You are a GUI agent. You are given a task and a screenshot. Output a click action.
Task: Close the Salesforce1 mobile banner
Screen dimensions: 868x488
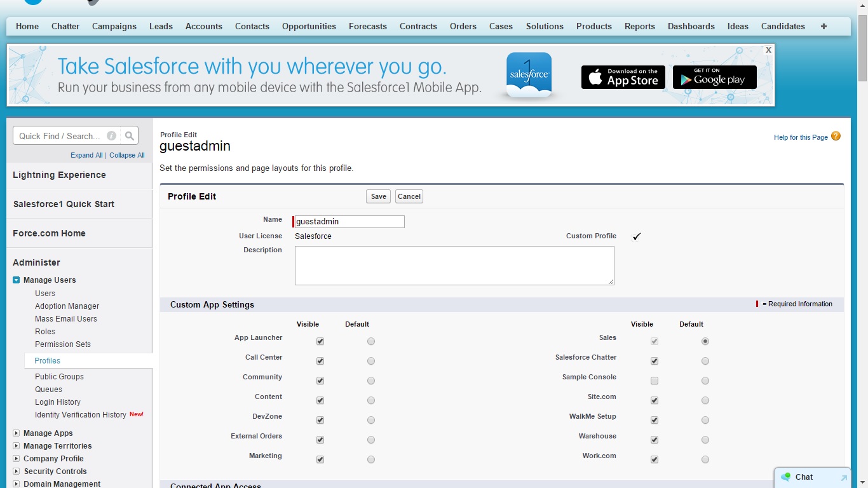click(768, 50)
